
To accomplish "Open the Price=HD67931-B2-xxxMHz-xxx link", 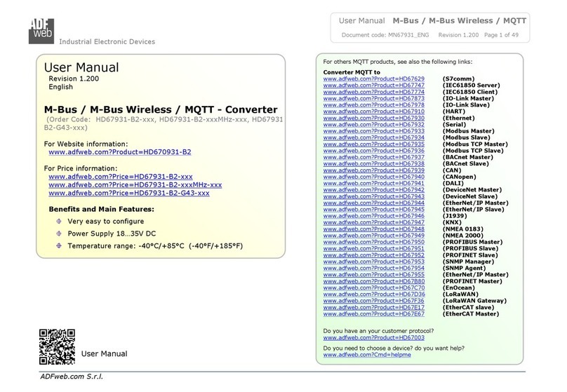I will pyautogui.click(x=135, y=184).
